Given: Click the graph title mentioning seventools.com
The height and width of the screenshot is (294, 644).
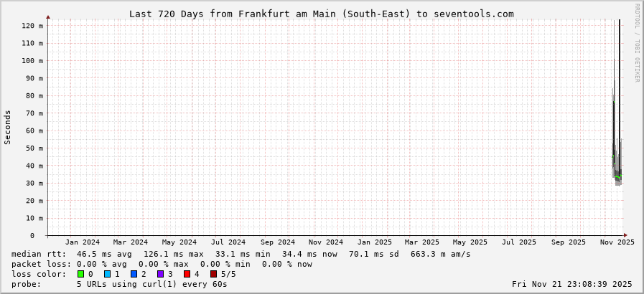Looking at the screenshot, I should click(321, 14).
